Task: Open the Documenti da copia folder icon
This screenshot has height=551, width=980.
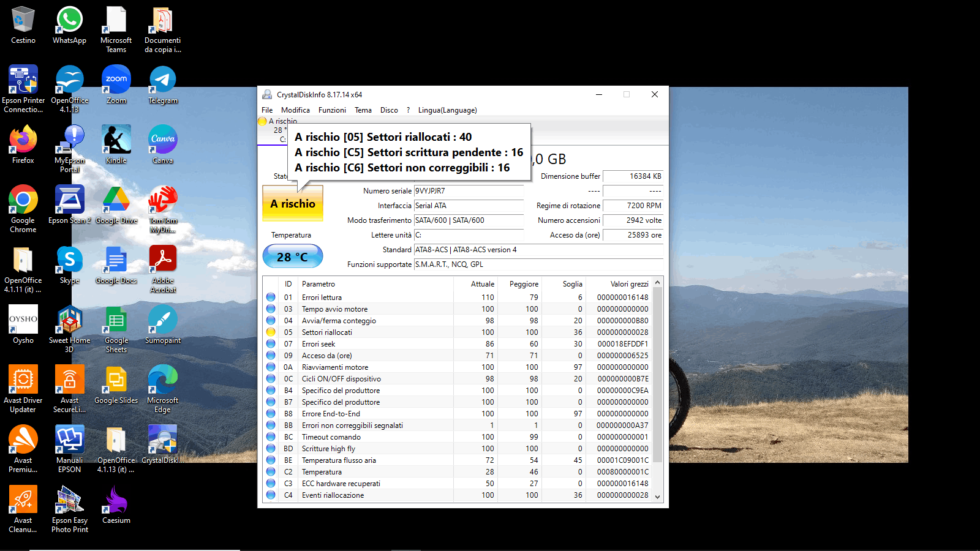Action: [162, 29]
